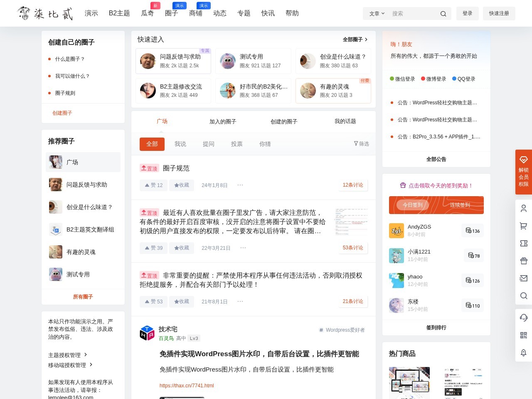Expand 全部圈子 arrow in quick entry

[355, 39]
